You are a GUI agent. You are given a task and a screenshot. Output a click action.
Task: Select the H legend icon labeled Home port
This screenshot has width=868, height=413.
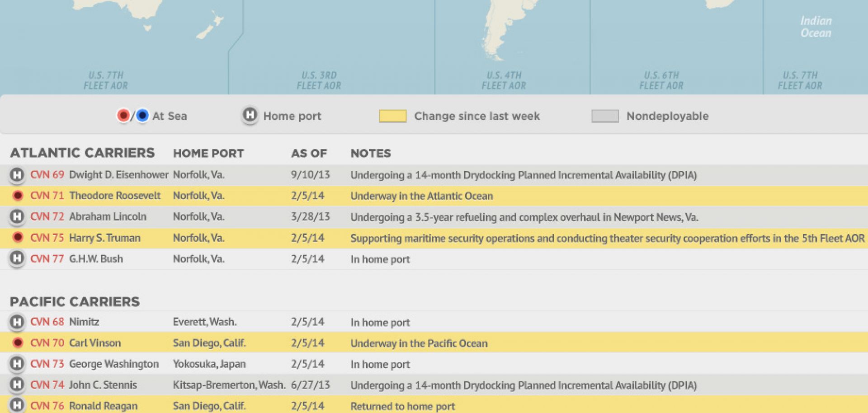coord(248,116)
